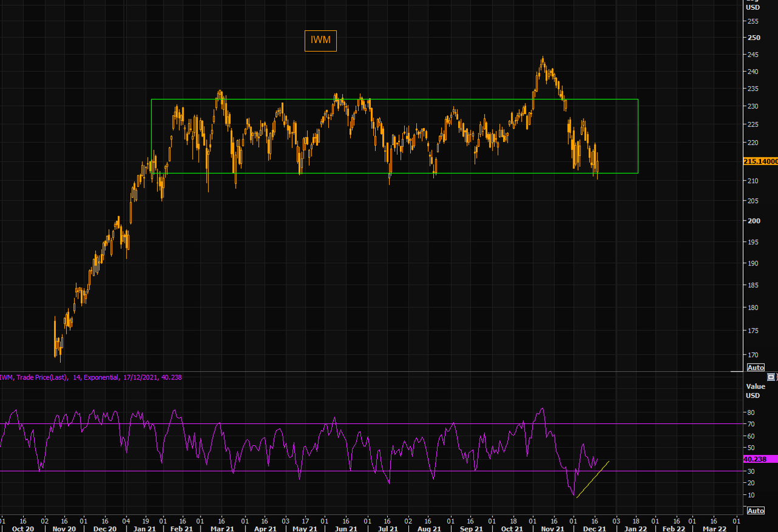Toggle Auto scale on the price pane
Viewport: 778px width, 532px height.
(755, 367)
